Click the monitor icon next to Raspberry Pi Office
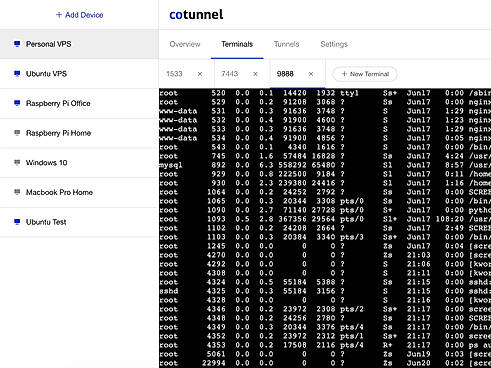This screenshot has height=368, width=491. (x=17, y=103)
